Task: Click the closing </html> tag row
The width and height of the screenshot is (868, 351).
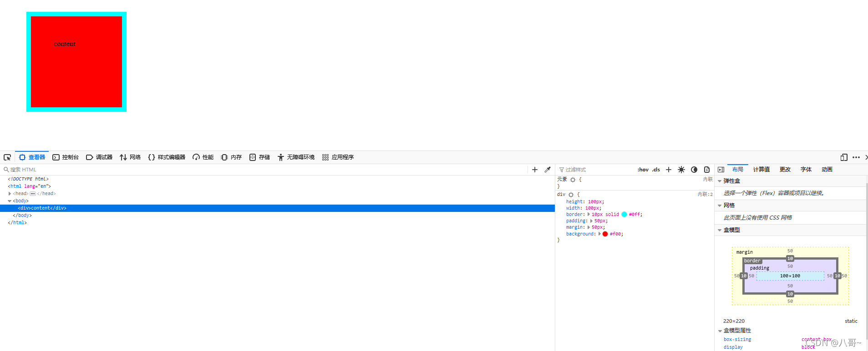Action: pyautogui.click(x=17, y=223)
